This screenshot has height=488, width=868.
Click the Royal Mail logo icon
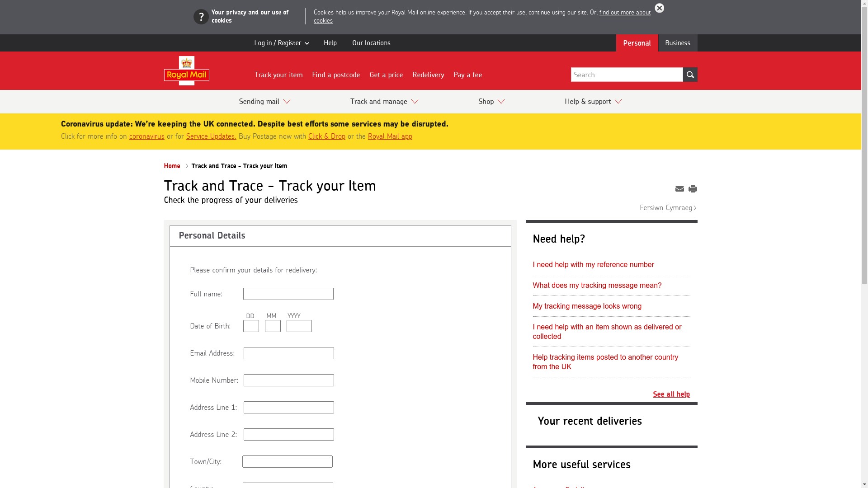click(187, 70)
